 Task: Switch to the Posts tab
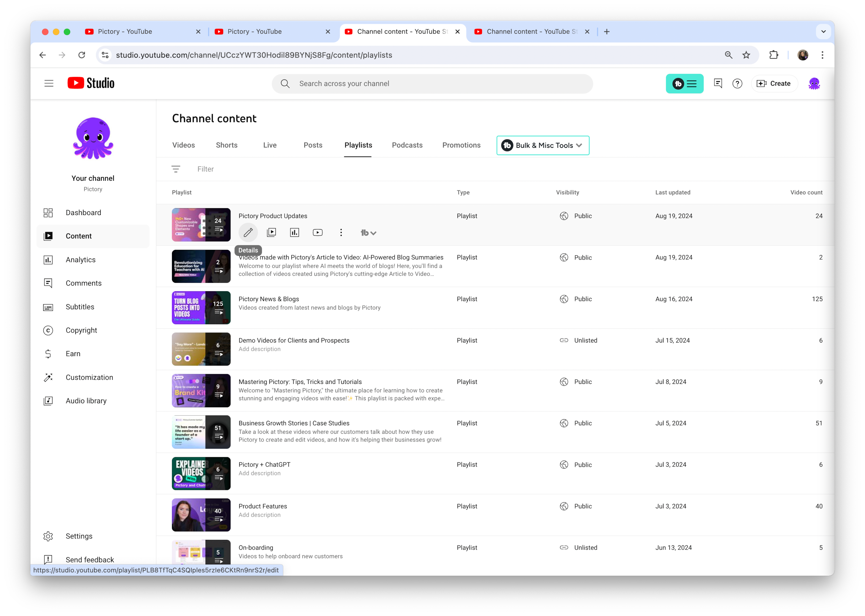313,145
